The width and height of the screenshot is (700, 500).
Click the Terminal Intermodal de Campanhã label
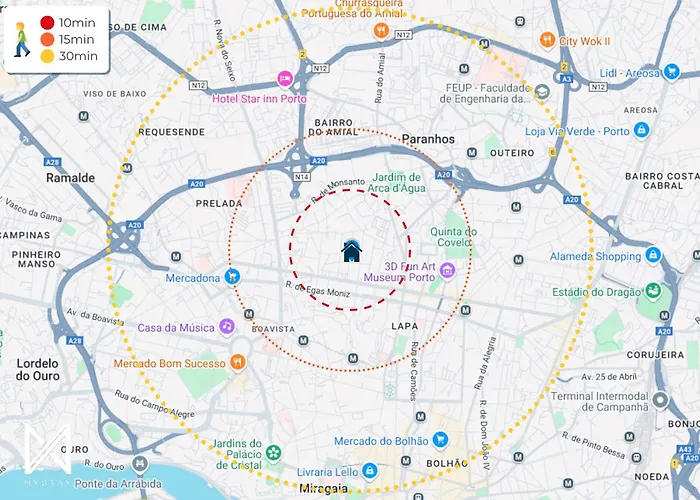[x=599, y=401]
